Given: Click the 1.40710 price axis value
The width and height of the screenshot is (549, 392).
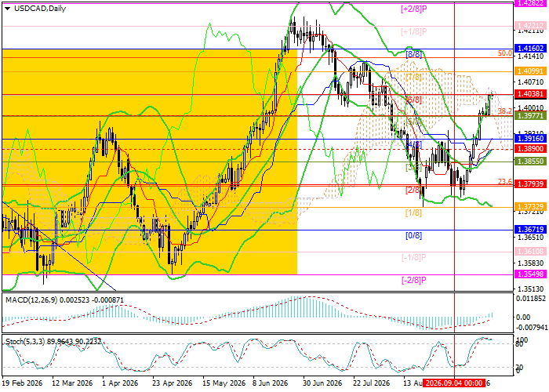Looking at the screenshot, I should point(531,82).
